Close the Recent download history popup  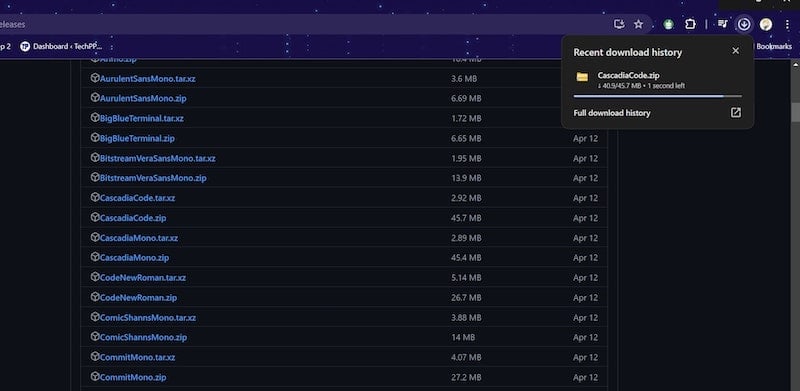click(735, 51)
